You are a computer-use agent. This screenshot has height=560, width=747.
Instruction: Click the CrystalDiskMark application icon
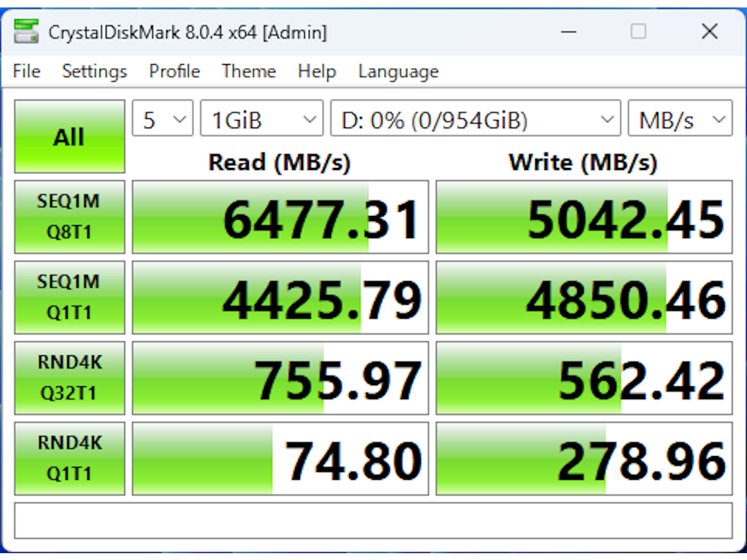pos(26,32)
